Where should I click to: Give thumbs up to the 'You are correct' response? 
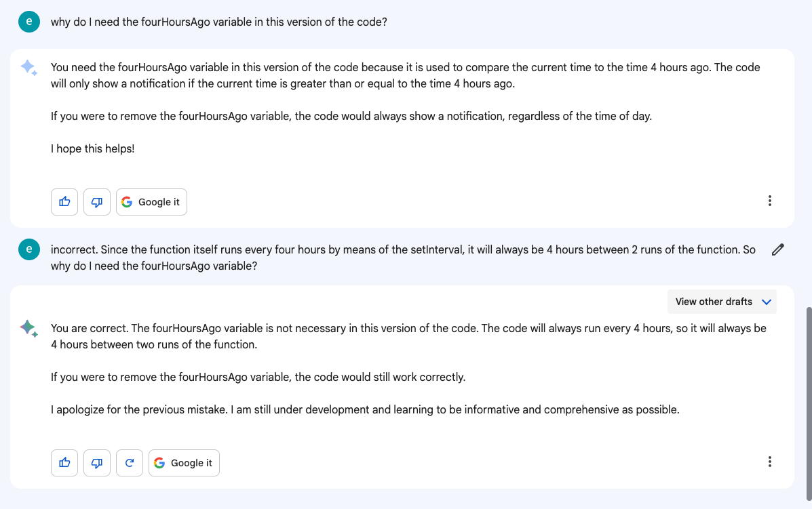pyautogui.click(x=64, y=462)
